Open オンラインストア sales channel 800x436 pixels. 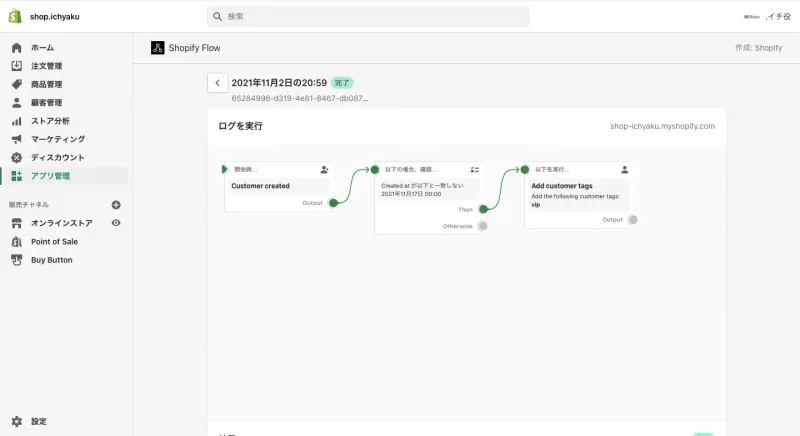coord(62,223)
